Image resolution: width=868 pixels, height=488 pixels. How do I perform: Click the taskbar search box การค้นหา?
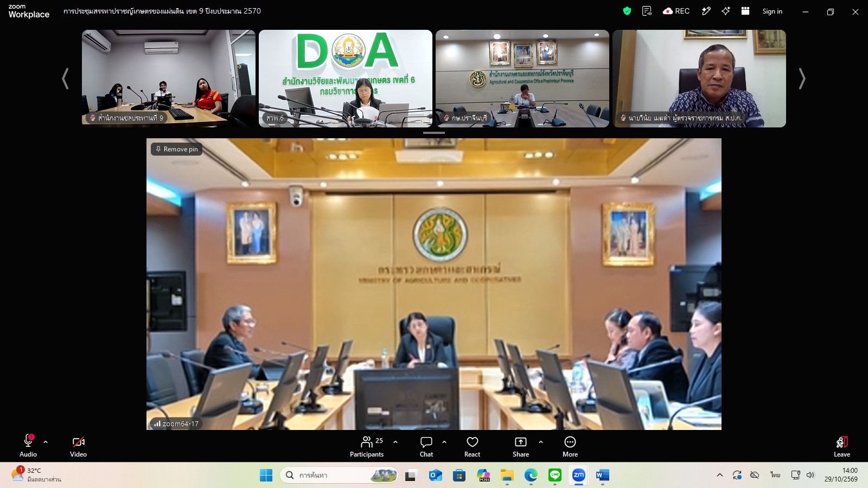(x=339, y=475)
